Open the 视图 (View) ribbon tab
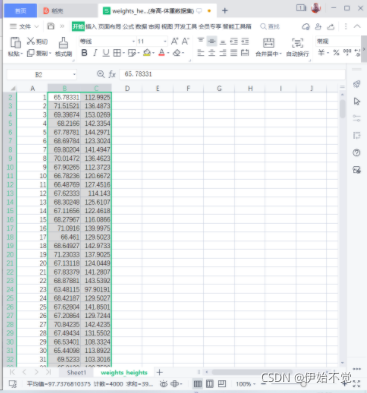The width and height of the screenshot is (367, 393). click(x=167, y=26)
